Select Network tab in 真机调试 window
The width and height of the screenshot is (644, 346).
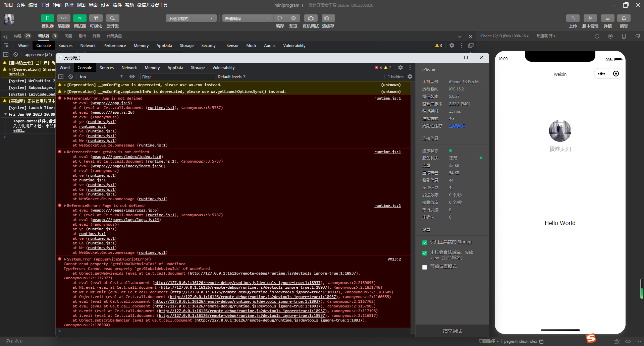pos(129,68)
